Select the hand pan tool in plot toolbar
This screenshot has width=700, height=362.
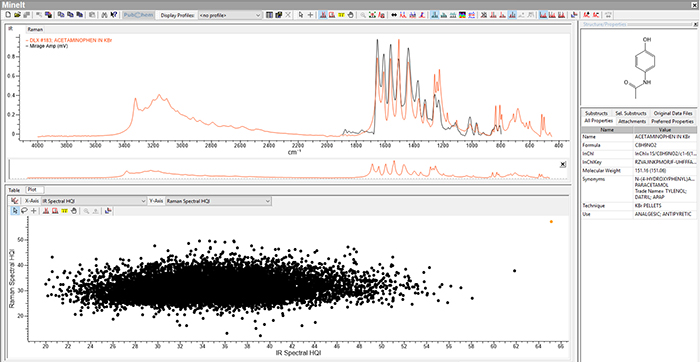pos(75,211)
